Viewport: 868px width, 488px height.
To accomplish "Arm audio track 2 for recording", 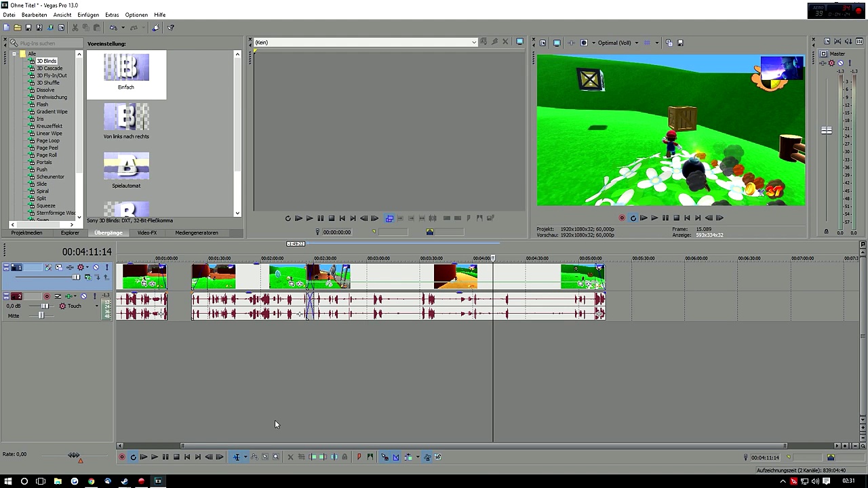I will tap(47, 296).
